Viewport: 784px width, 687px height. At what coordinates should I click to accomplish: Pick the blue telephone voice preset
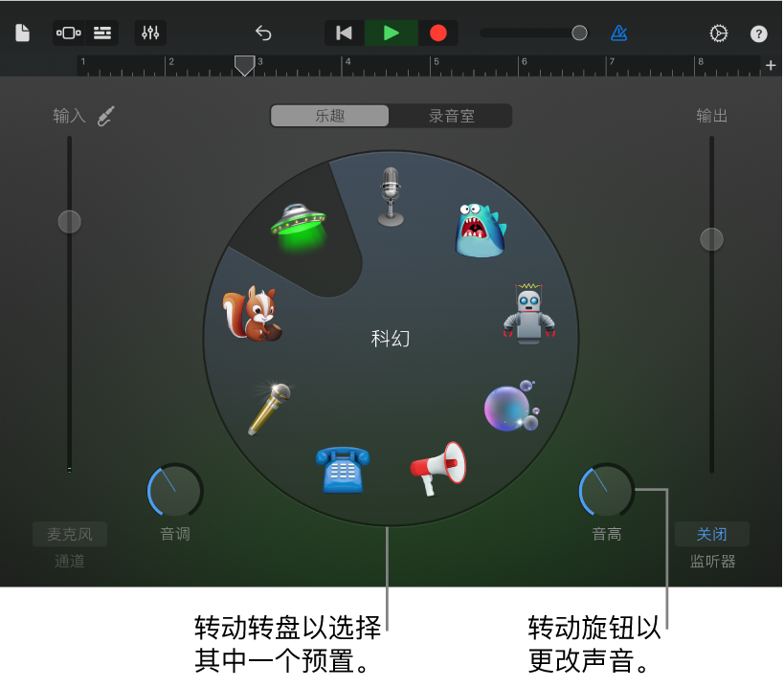[343, 470]
